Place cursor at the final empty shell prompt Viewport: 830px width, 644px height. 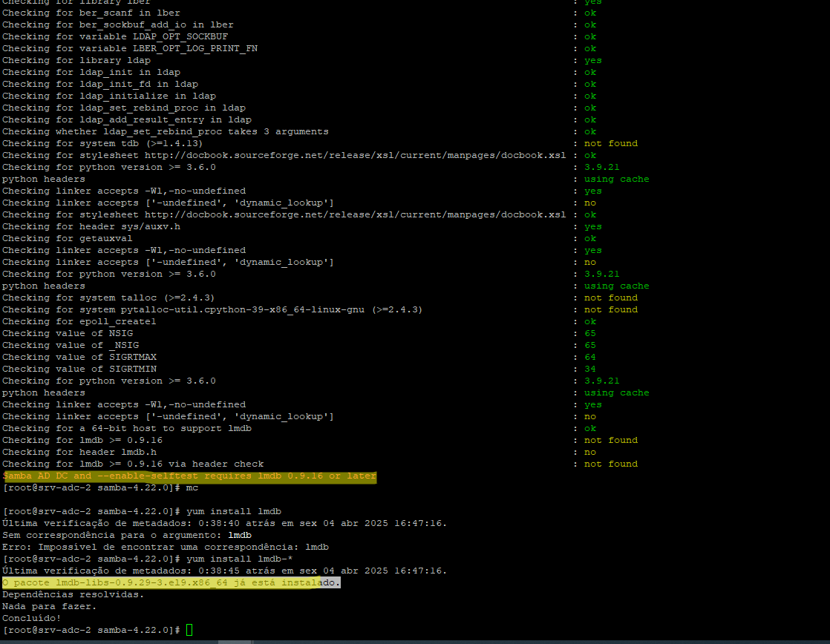coord(189,630)
